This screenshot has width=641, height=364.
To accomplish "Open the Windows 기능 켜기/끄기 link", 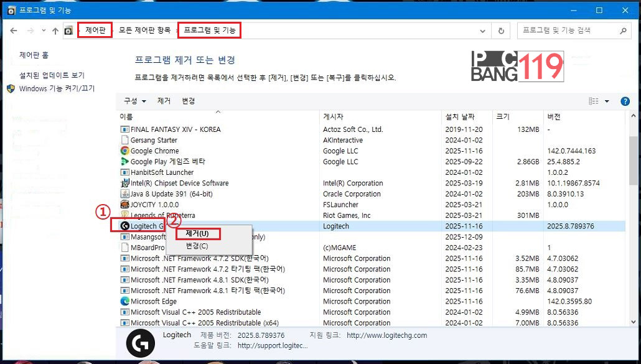I will (x=57, y=88).
